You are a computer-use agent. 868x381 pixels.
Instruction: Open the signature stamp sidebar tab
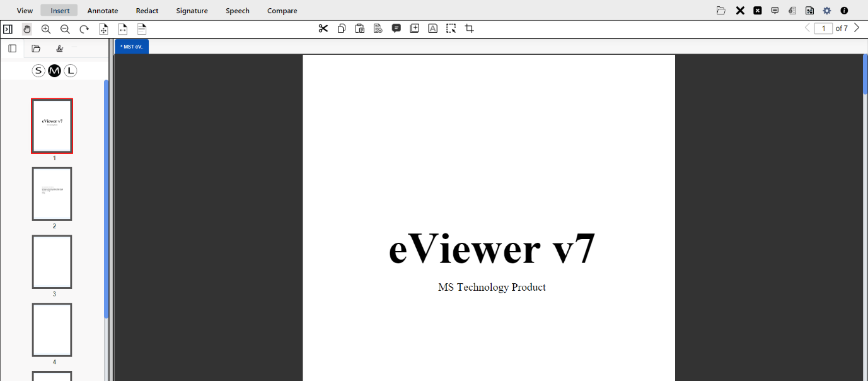coord(59,49)
